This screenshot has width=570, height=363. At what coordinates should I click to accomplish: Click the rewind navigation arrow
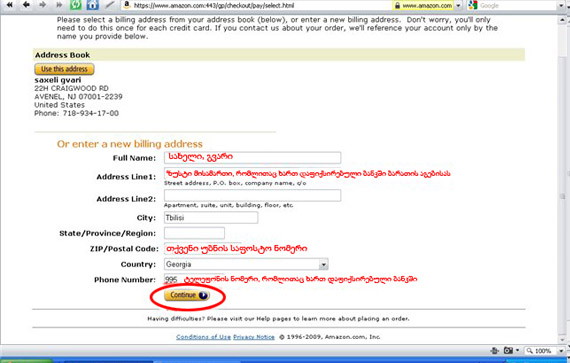(x=10, y=5)
